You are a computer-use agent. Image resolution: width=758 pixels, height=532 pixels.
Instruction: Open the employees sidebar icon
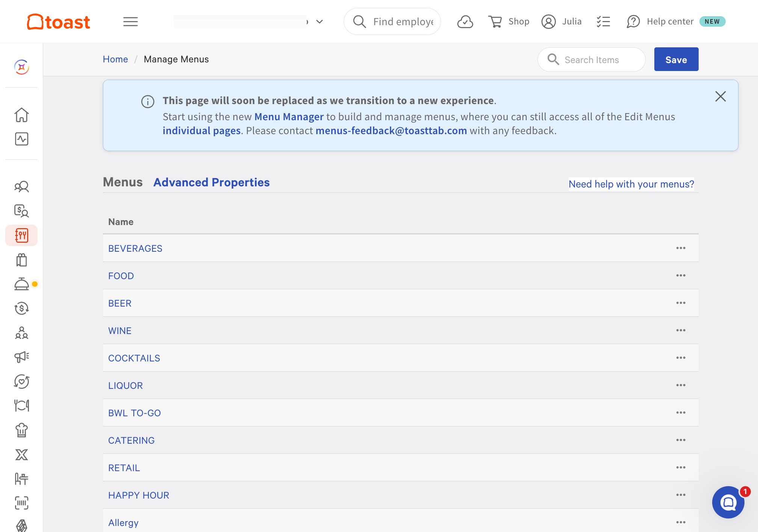coord(21,186)
